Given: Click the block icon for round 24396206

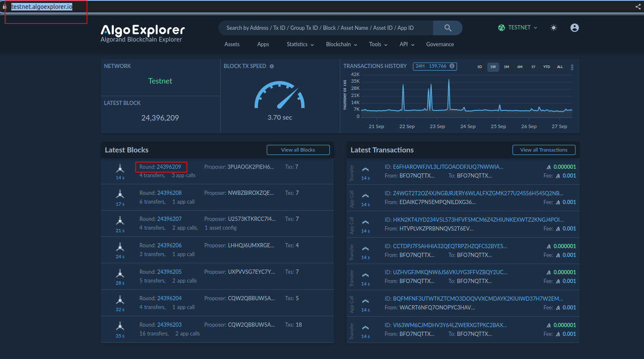Looking at the screenshot, I should (120, 247).
